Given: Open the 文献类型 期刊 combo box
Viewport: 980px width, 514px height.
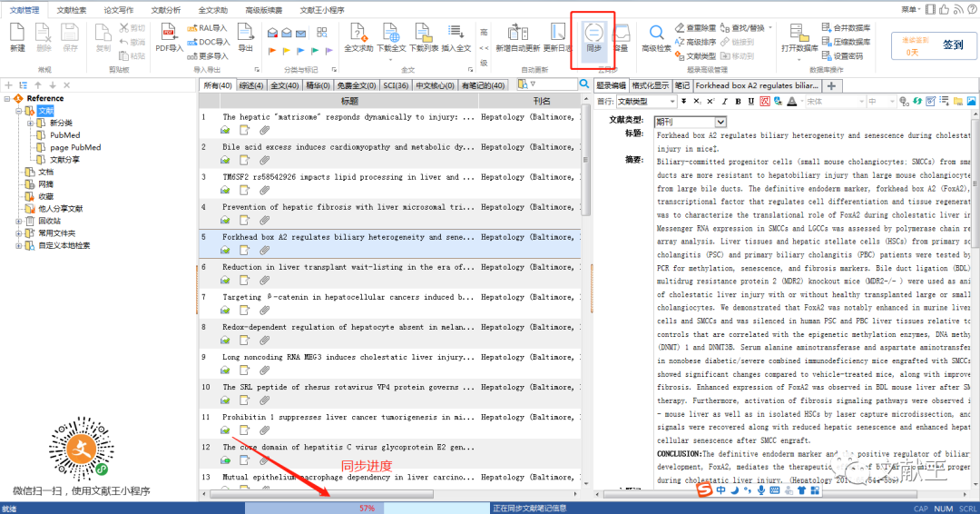Looking at the screenshot, I should pyautogui.click(x=690, y=122).
